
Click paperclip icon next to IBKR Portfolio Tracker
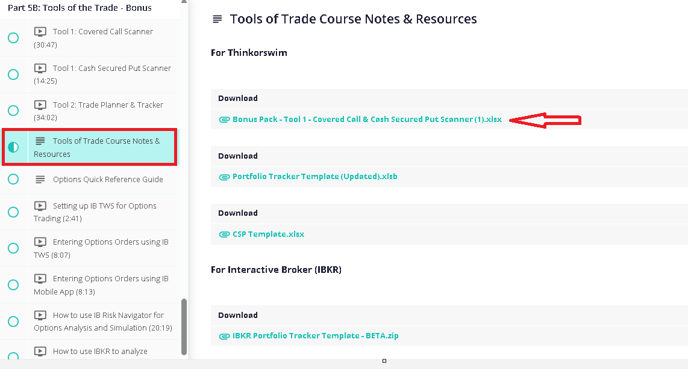224,336
